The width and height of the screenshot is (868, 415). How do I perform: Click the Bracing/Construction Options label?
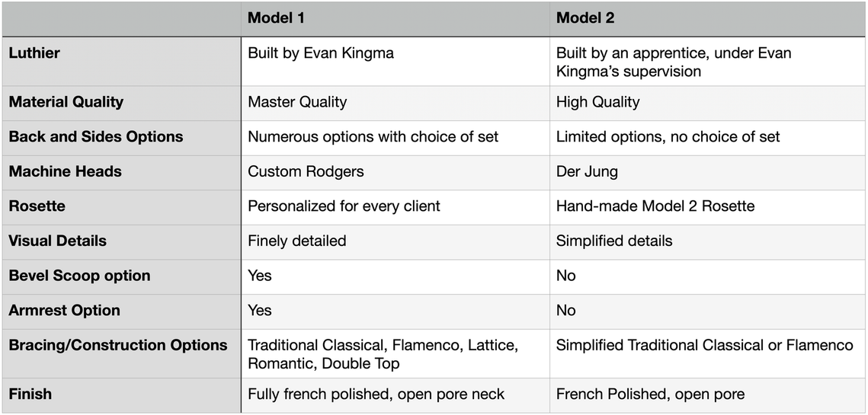(x=118, y=345)
